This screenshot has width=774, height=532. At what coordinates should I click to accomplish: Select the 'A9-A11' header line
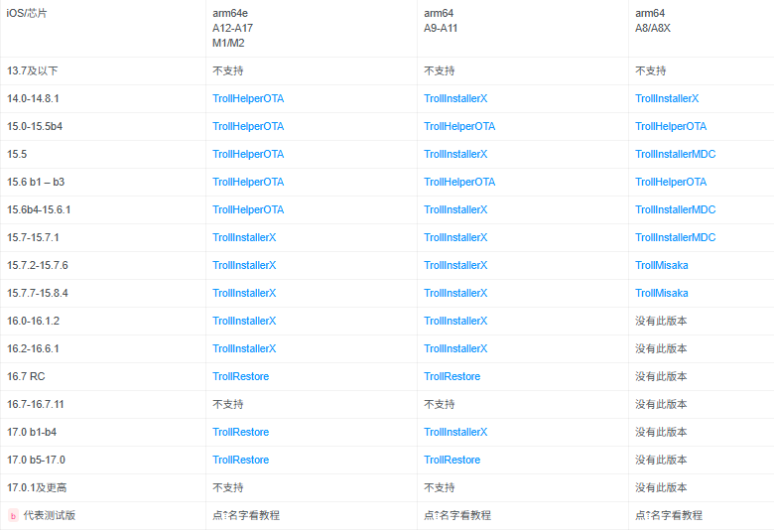441,28
